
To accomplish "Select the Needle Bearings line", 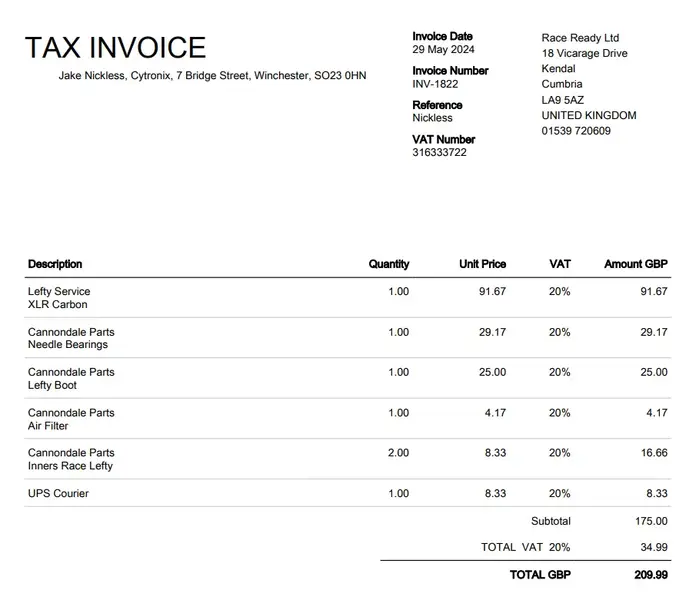I will click(x=68, y=345).
